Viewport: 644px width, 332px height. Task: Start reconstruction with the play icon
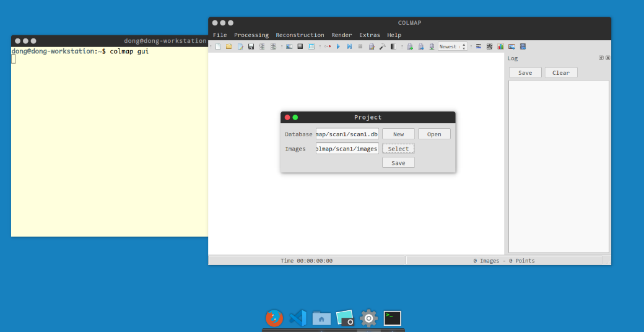[x=339, y=46]
